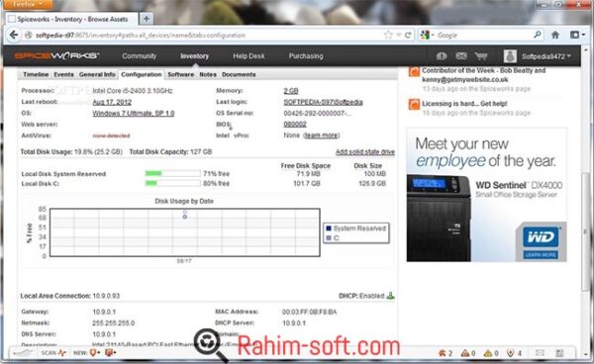The height and width of the screenshot is (364, 594).
Task: Click the learn more link for vPro
Action: point(322,136)
